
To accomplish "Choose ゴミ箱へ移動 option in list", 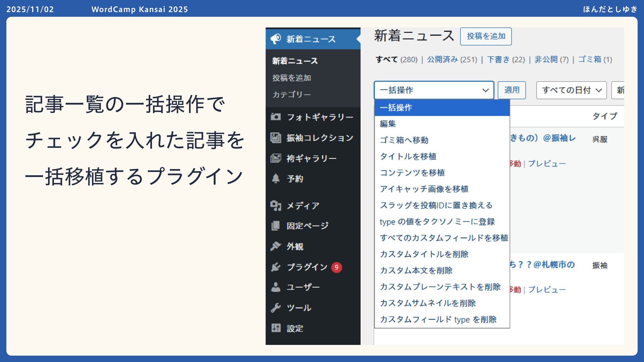I will tap(404, 140).
